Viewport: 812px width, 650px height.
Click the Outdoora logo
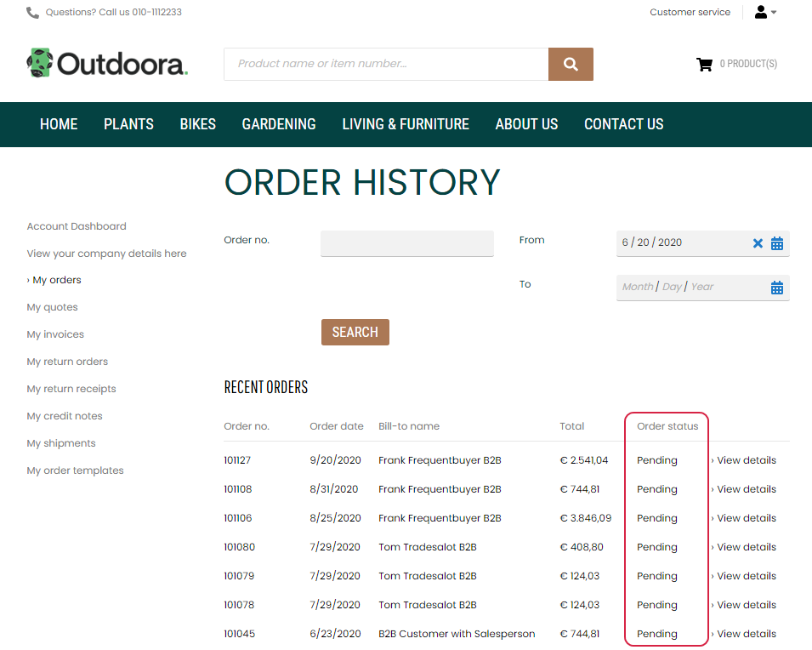(x=107, y=63)
